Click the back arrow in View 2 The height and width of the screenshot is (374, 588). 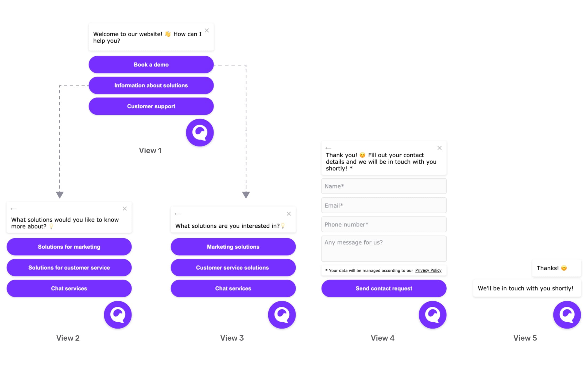(14, 208)
